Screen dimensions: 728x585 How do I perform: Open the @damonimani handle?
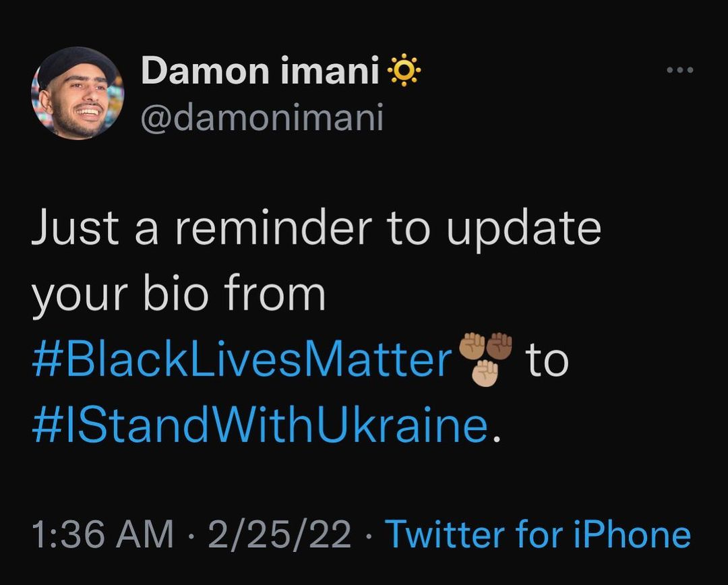point(262,117)
